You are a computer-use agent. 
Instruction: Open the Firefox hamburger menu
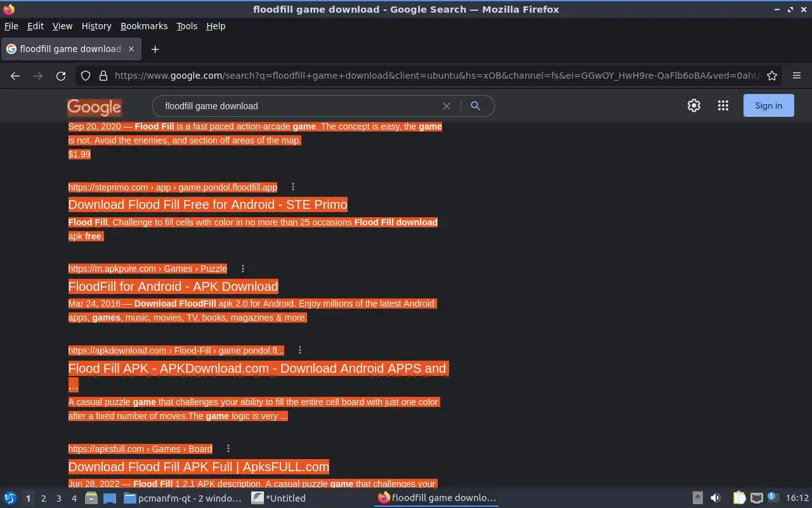click(x=797, y=76)
